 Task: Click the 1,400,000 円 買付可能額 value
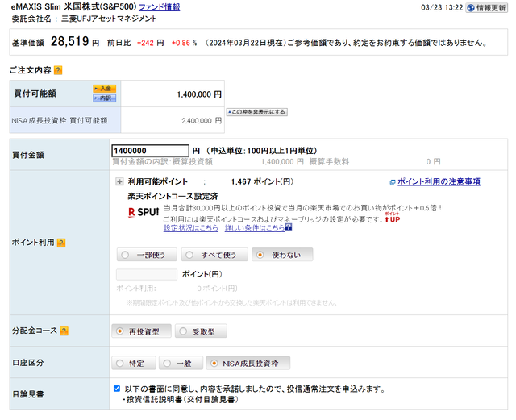(199, 94)
